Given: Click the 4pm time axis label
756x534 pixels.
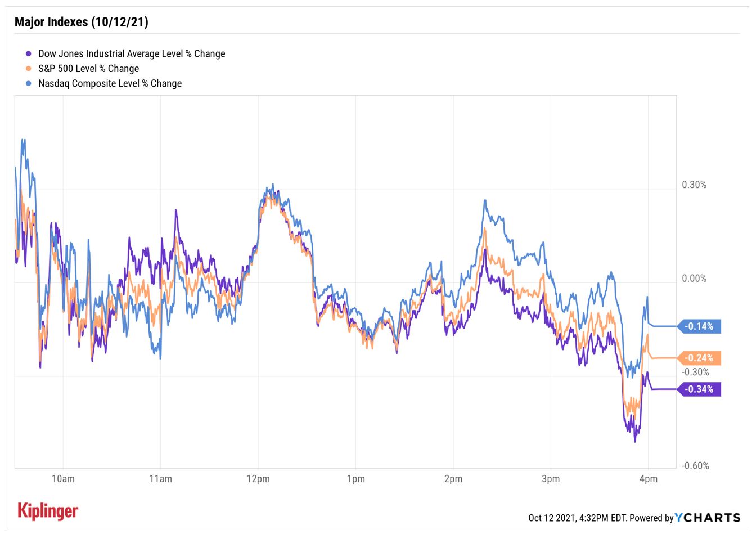Looking at the screenshot, I should point(649,479).
